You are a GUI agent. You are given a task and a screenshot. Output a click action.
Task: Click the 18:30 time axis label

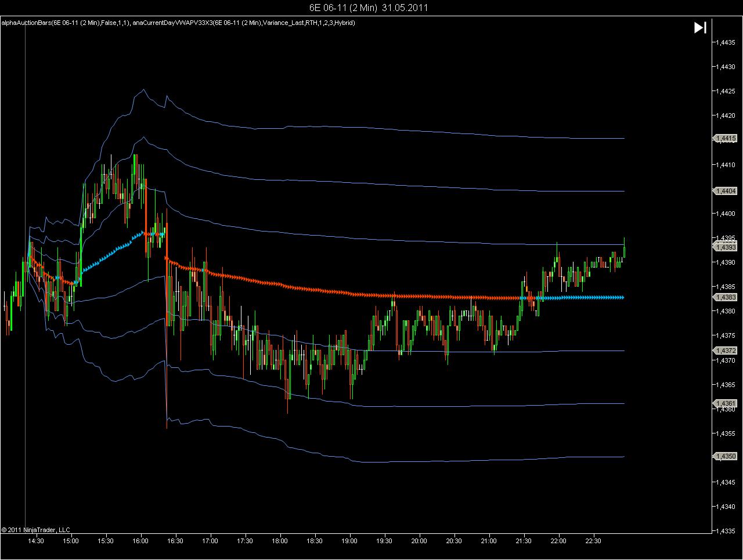point(315,541)
